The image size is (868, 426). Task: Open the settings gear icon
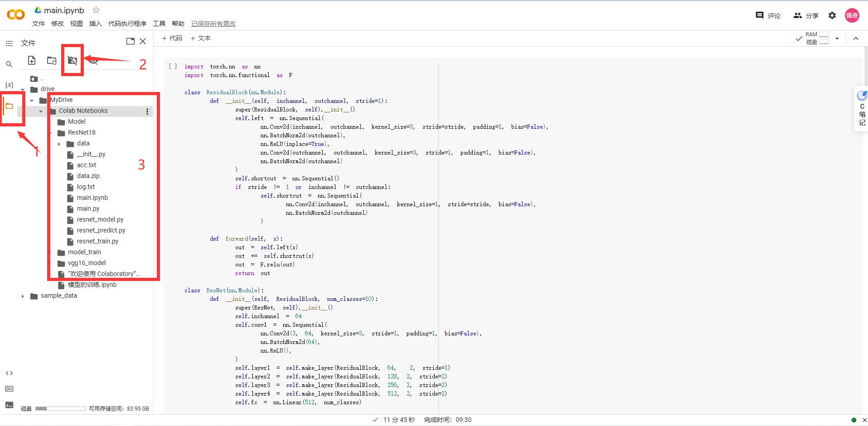pos(832,15)
